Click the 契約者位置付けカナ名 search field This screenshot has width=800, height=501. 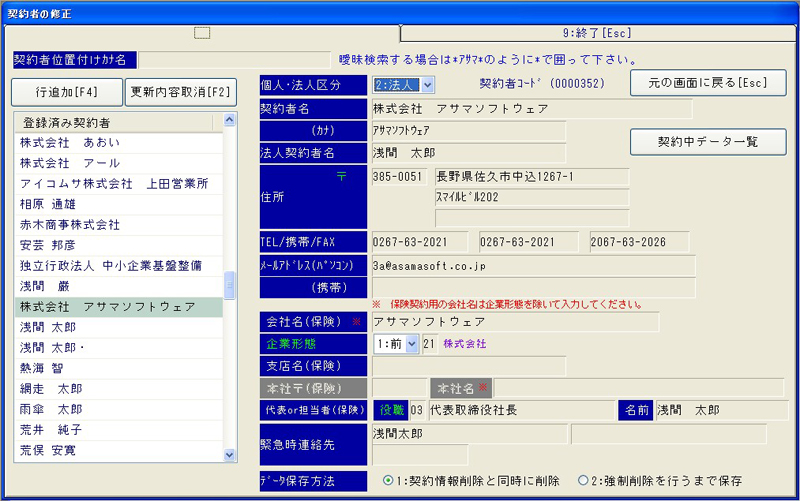pyautogui.click(x=233, y=60)
